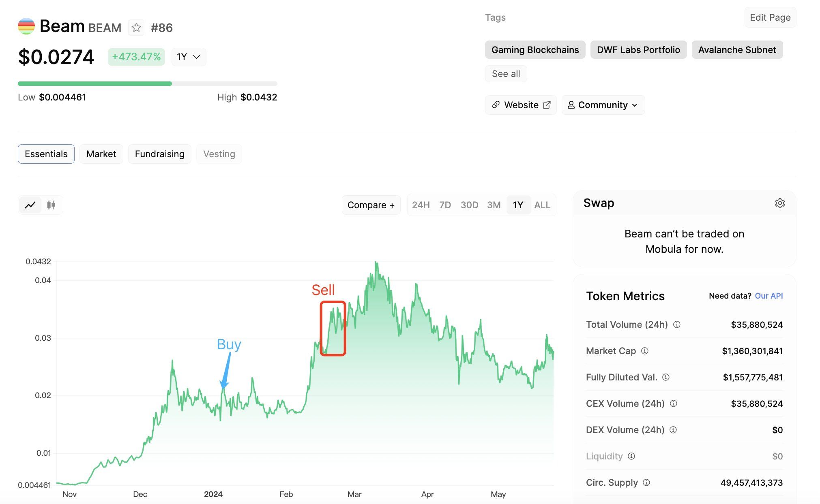
Task: Open Swap settings gear
Action: pyautogui.click(x=779, y=203)
